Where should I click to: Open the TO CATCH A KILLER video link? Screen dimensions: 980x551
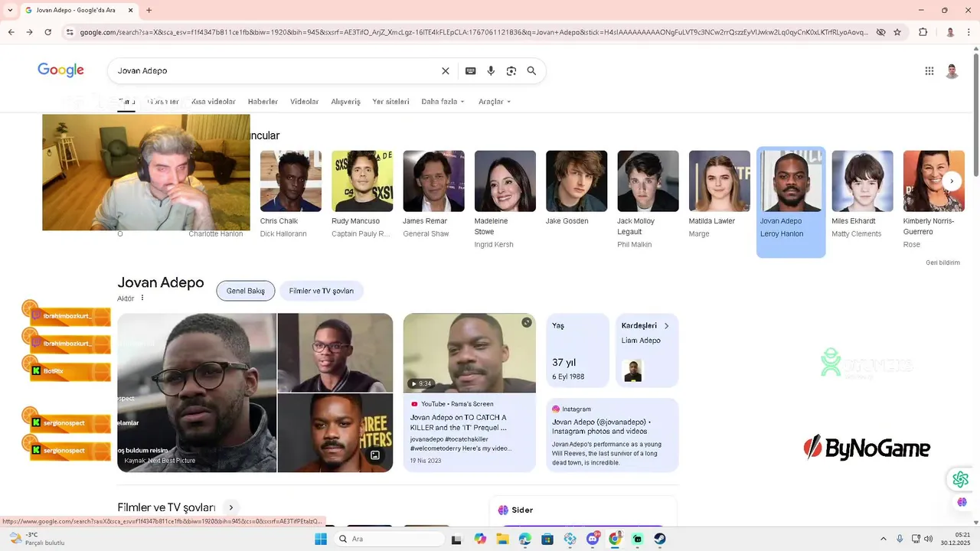click(x=459, y=422)
